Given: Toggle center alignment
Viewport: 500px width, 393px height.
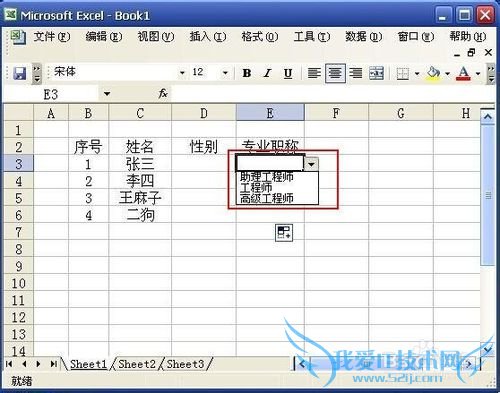Looking at the screenshot, I should coord(335,73).
